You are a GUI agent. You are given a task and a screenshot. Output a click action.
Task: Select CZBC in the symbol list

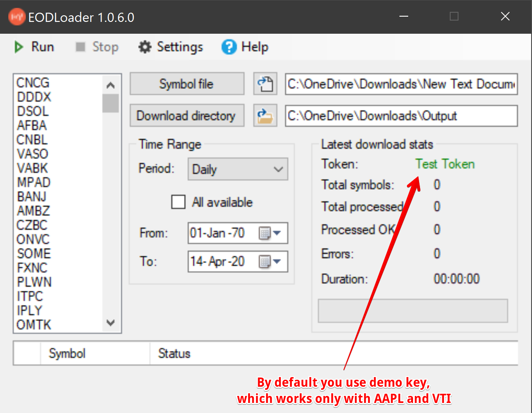(x=32, y=225)
